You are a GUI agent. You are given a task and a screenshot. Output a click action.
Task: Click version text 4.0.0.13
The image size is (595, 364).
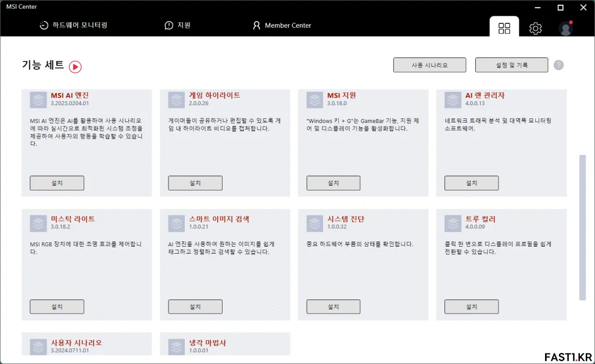click(475, 103)
